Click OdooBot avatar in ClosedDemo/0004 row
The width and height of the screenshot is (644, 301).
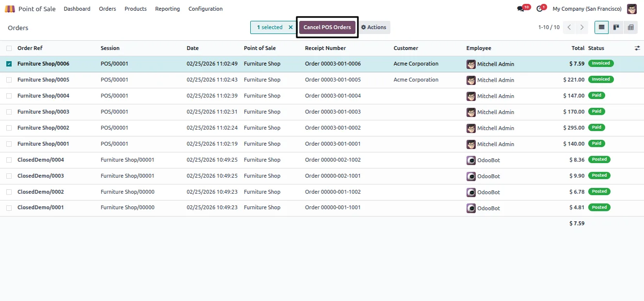tap(471, 160)
